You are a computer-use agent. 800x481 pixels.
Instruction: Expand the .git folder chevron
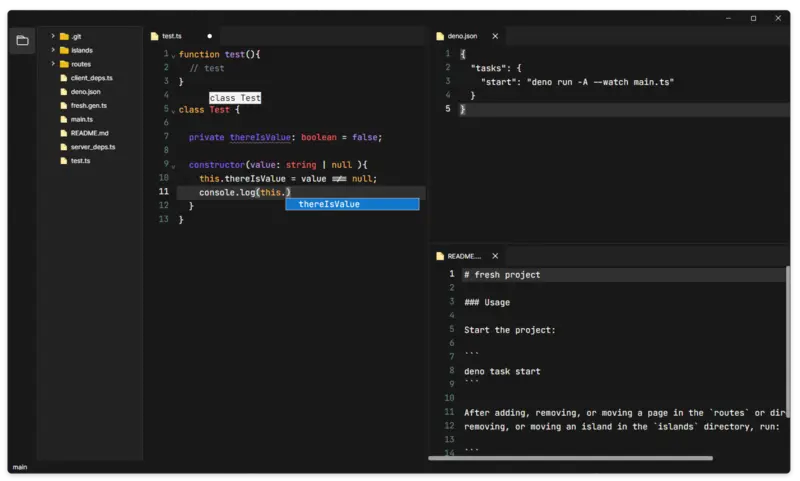point(53,36)
